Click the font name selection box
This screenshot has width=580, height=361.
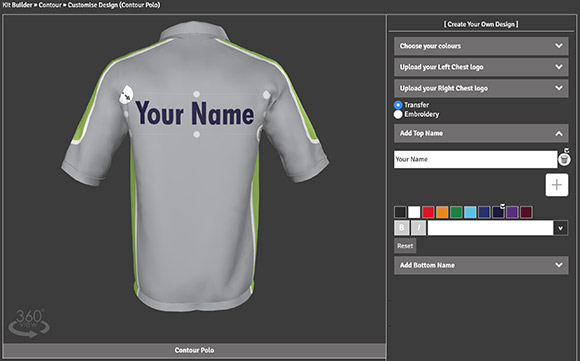click(490, 228)
